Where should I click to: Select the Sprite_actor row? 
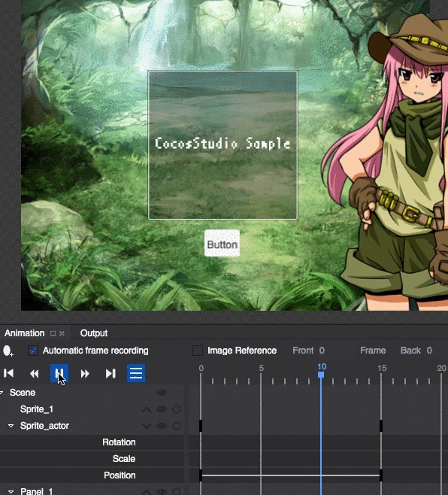[92, 426]
